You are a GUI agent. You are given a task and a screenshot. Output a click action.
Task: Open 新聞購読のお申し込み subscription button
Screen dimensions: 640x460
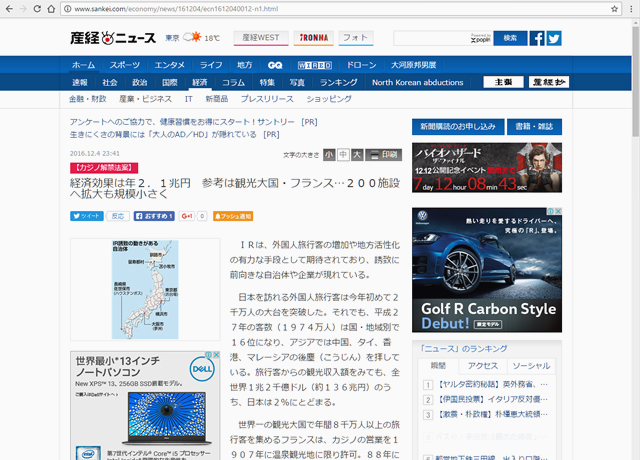coord(457,127)
